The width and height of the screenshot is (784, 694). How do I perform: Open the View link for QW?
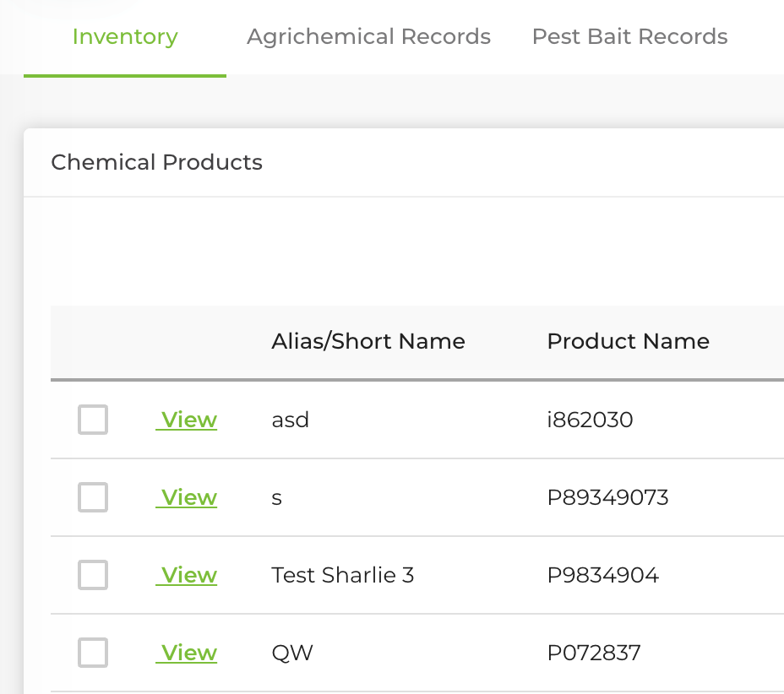[x=188, y=653]
